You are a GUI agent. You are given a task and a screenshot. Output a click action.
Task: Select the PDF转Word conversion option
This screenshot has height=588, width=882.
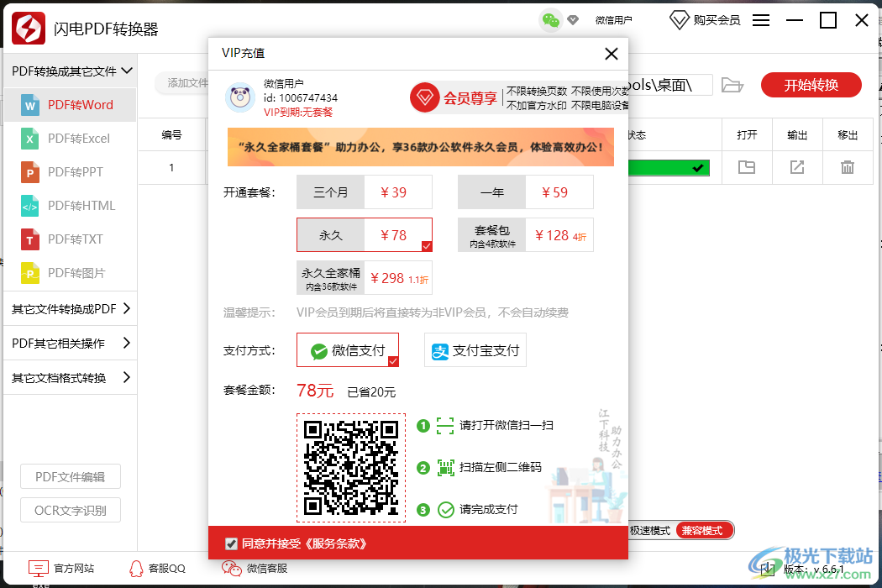point(70,105)
